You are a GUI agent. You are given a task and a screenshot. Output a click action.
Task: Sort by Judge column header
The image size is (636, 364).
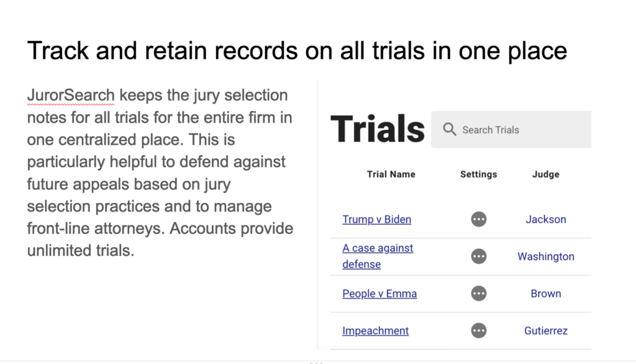[x=546, y=175]
